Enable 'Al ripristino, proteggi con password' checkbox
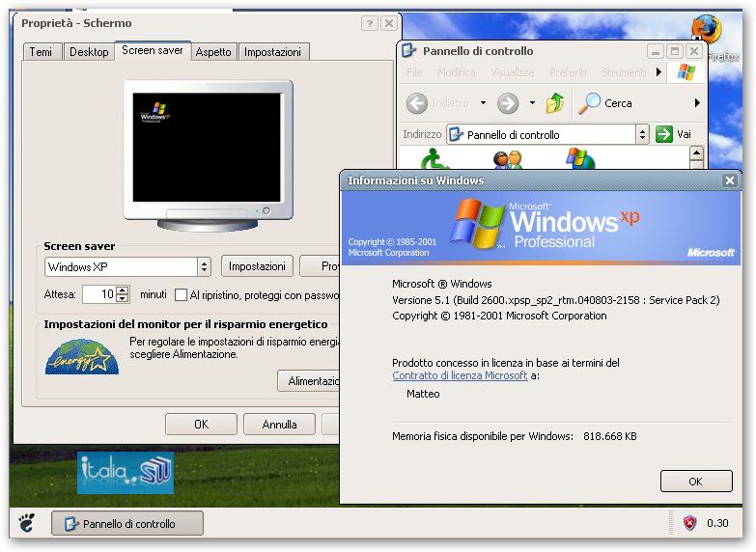756x552 pixels. [181, 294]
